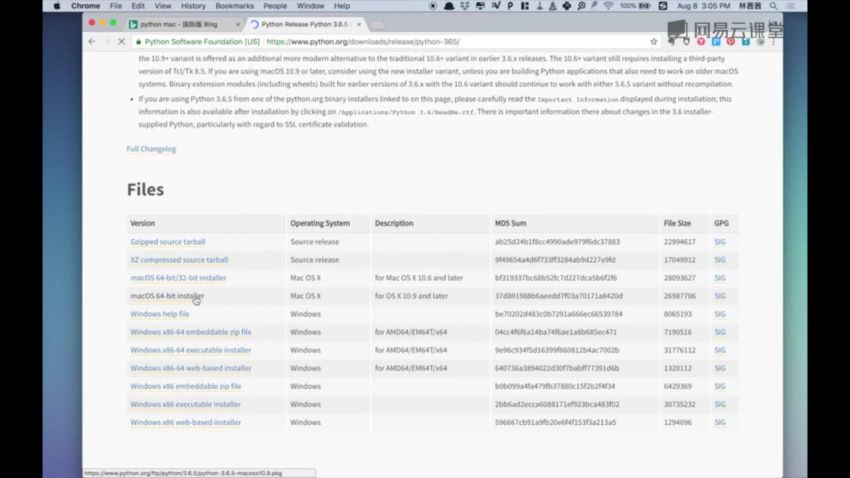Download the macOS 64-bit installer
Screen dimensions: 850x478
(x=167, y=296)
